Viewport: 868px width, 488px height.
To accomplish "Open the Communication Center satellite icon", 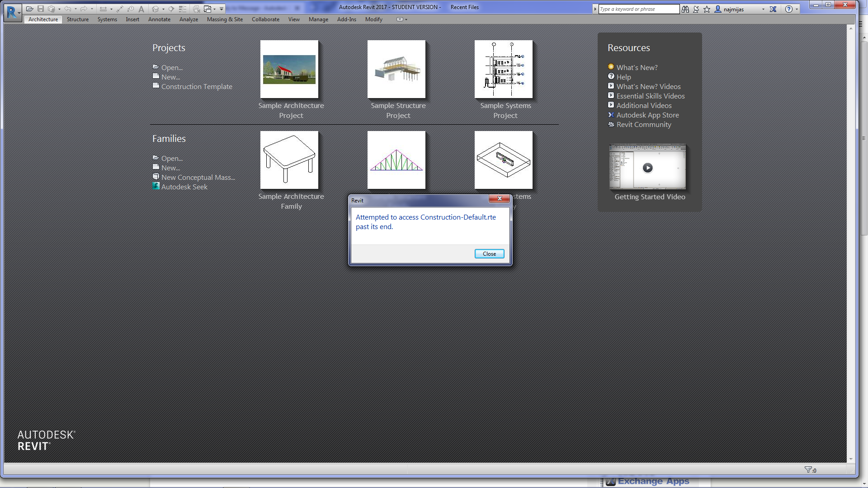I will coord(696,9).
